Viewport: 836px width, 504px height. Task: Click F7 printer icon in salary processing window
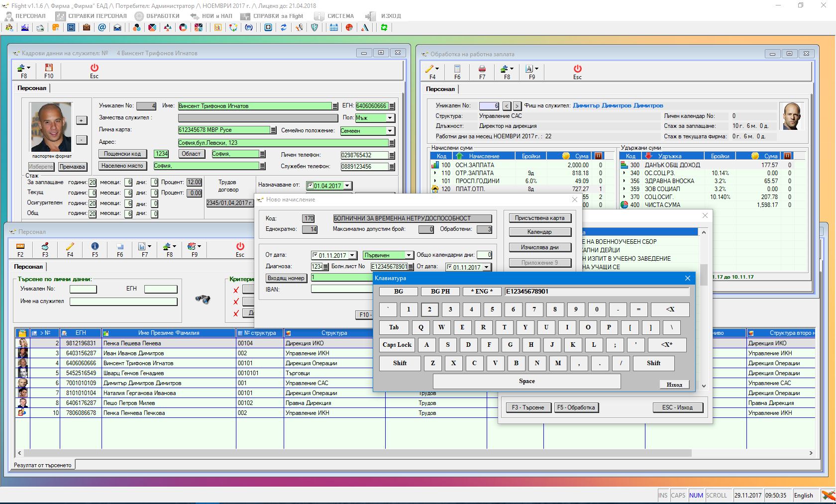(x=482, y=72)
